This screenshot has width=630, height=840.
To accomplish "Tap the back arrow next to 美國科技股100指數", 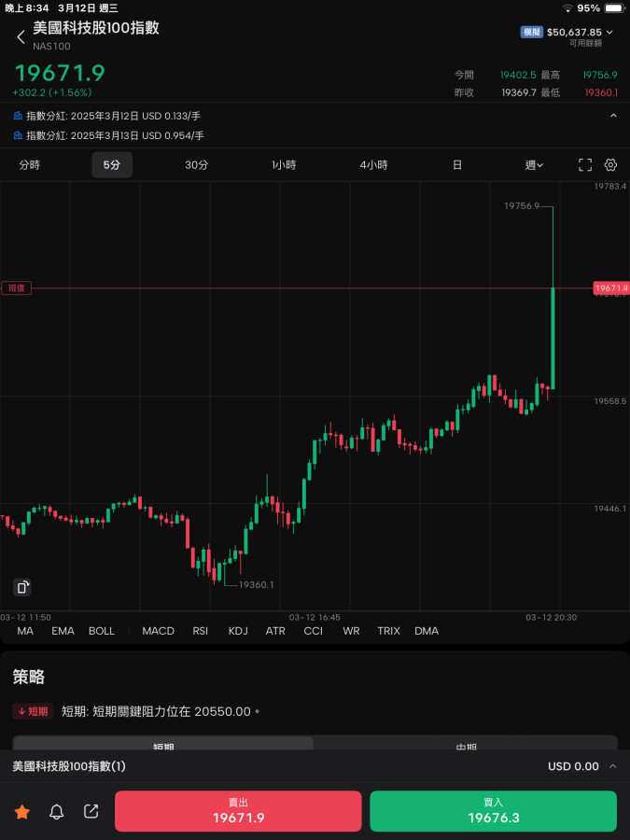I will point(21,36).
